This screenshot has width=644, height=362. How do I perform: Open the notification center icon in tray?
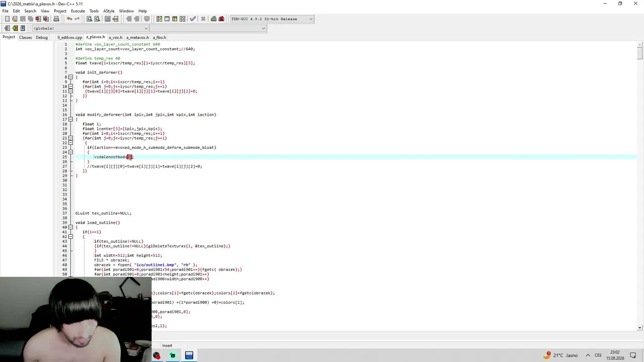pos(633,355)
